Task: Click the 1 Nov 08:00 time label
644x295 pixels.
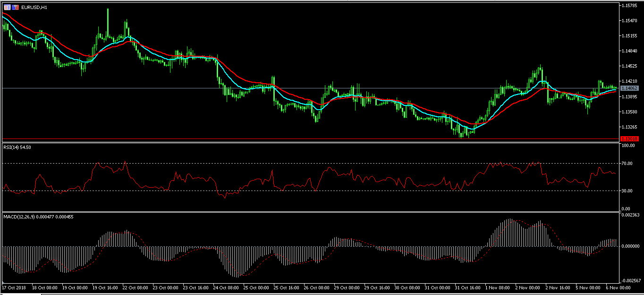Action: pos(497,287)
